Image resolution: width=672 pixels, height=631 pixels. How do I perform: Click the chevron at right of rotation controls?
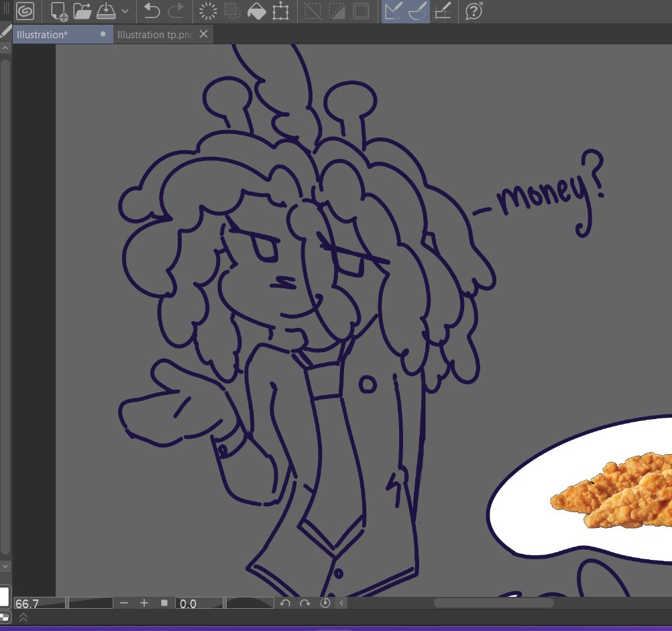coord(341,603)
